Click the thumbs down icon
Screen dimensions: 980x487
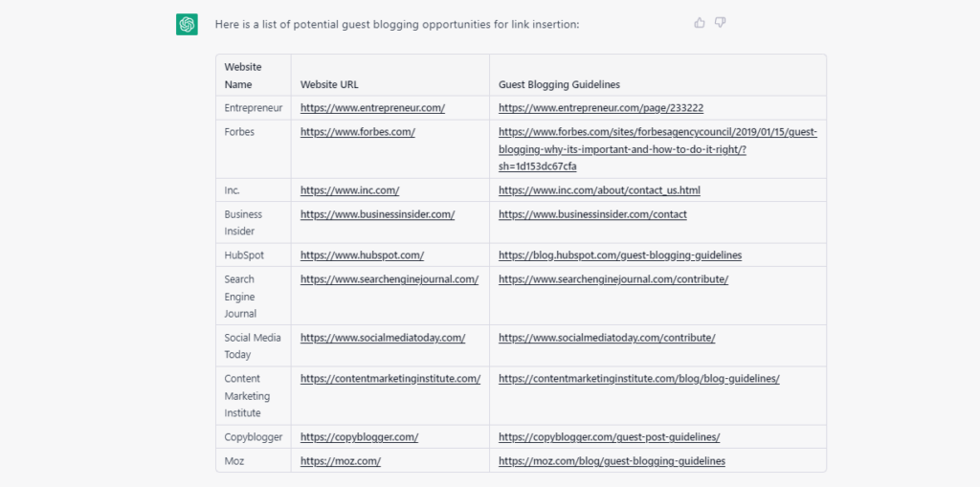coord(720,23)
